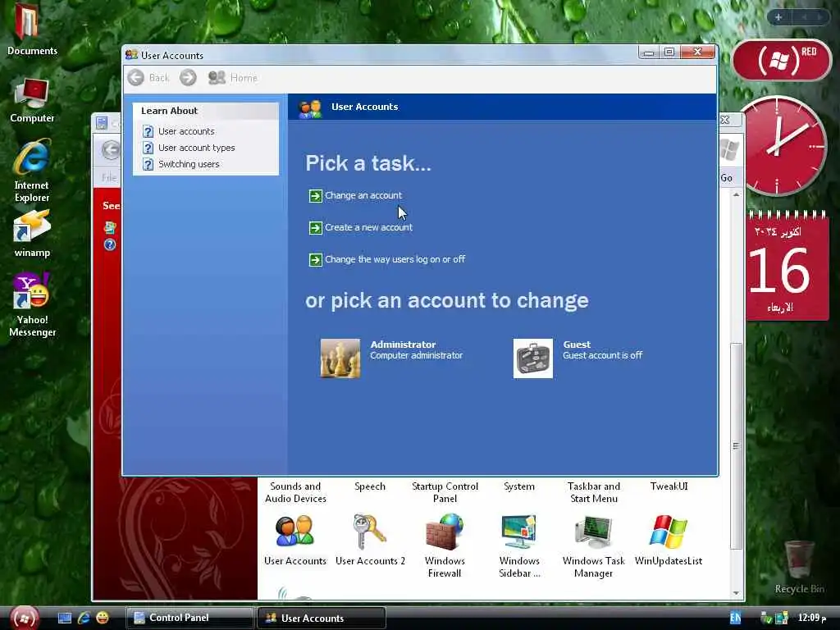Viewport: 840px width, 630px height.
Task: Click the help icon in Control Panel sidebar
Action: coord(110,244)
